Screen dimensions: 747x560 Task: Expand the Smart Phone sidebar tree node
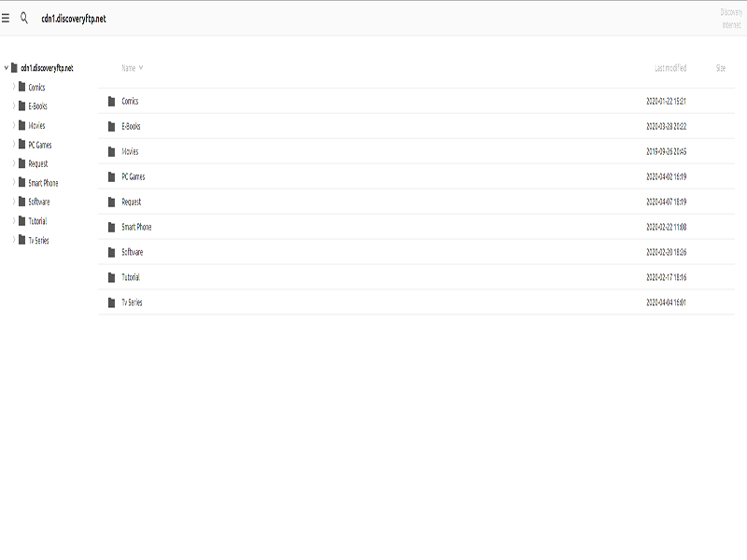click(x=13, y=183)
